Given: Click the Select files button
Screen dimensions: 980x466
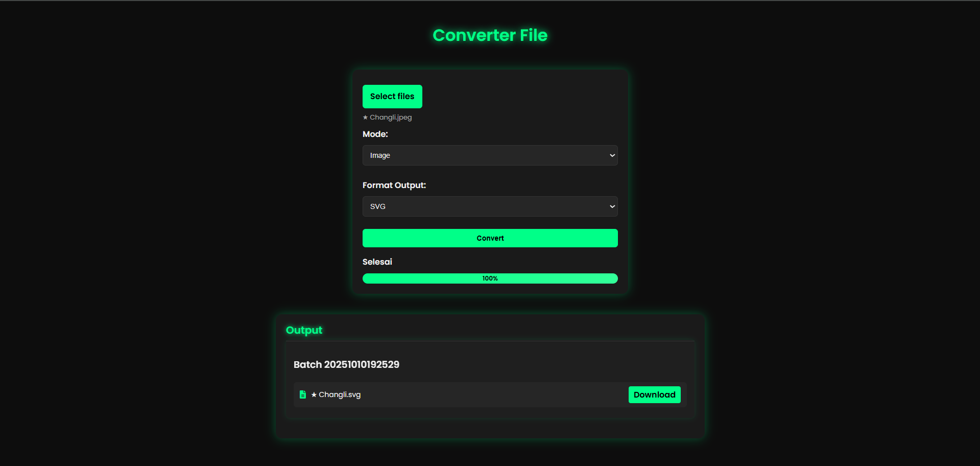Looking at the screenshot, I should pyautogui.click(x=392, y=96).
